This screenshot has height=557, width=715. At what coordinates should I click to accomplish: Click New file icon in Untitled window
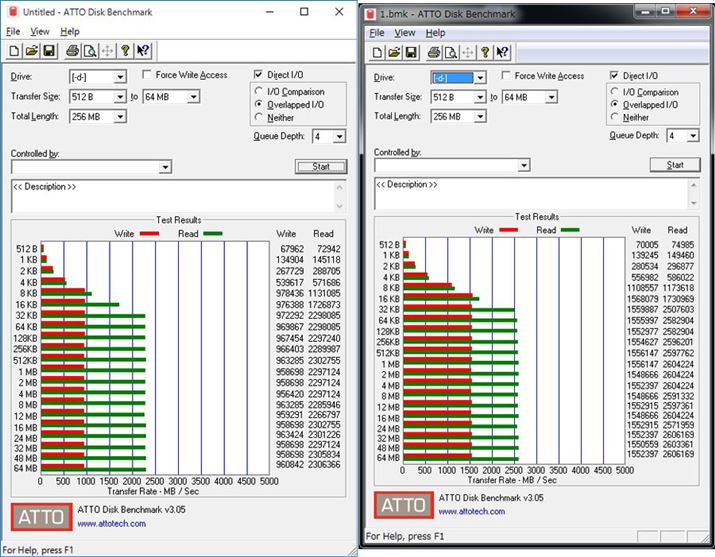pyautogui.click(x=14, y=50)
